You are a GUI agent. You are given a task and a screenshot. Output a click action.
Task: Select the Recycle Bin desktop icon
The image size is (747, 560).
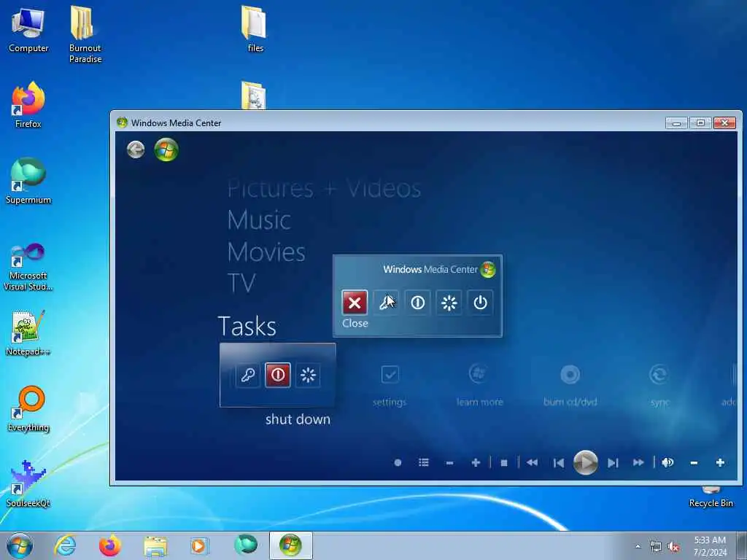point(711,497)
